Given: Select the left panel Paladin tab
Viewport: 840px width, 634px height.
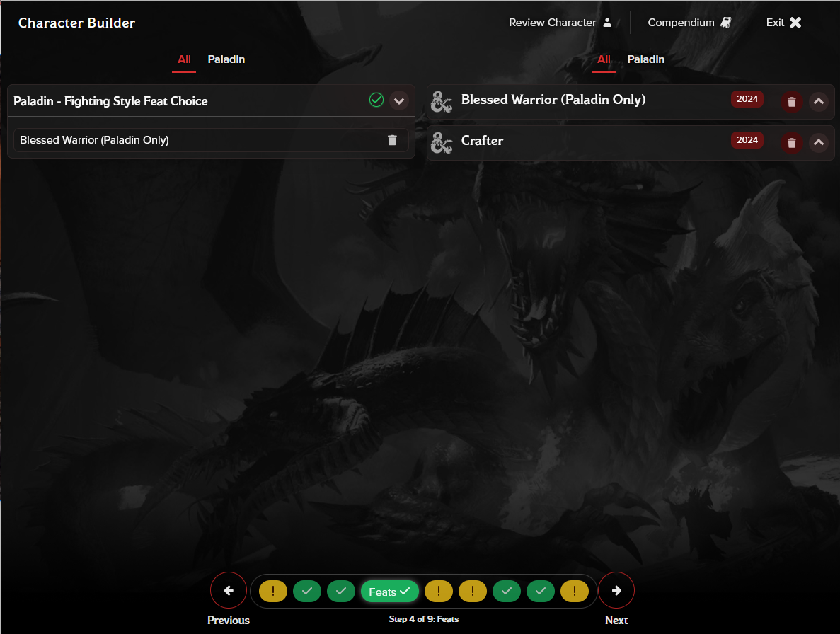Looking at the screenshot, I should tap(226, 59).
